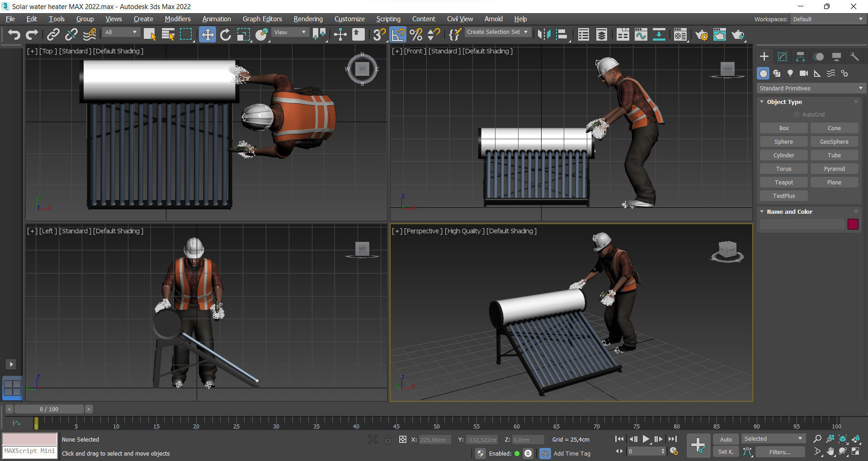Click the Unlink Selection icon

pyautogui.click(x=71, y=35)
